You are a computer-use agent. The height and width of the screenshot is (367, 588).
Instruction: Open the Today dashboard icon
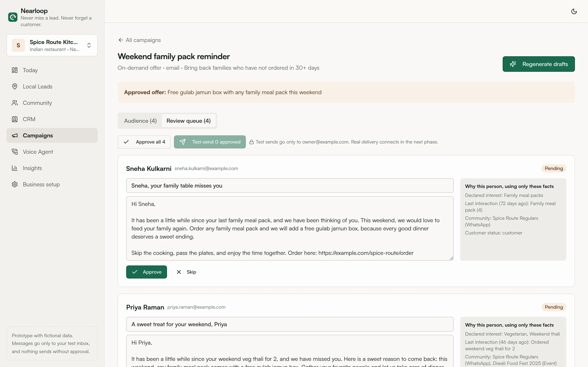pyautogui.click(x=14, y=70)
